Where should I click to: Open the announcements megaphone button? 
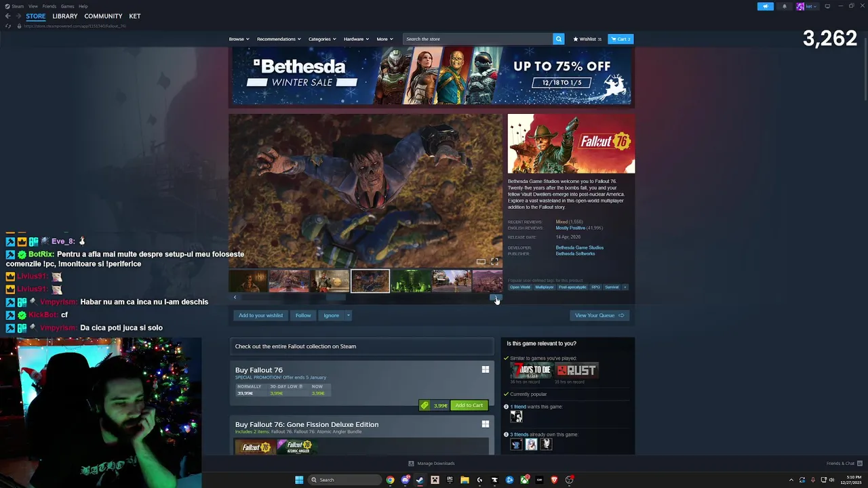click(x=765, y=6)
